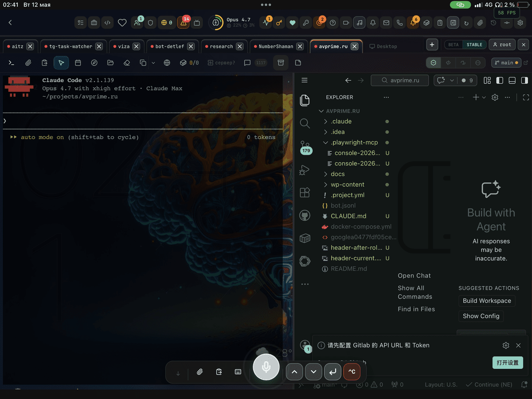Select the cursor pointer tool in the toolbar

click(x=61, y=63)
